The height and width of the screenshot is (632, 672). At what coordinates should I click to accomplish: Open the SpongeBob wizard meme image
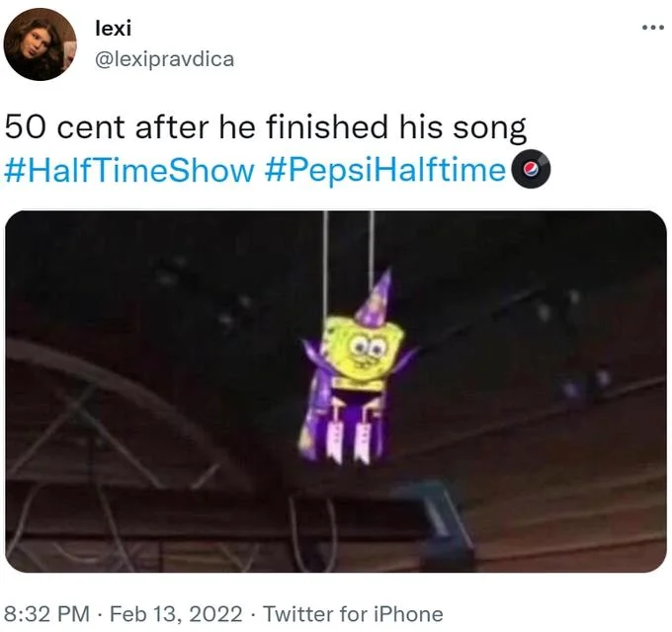click(x=336, y=391)
